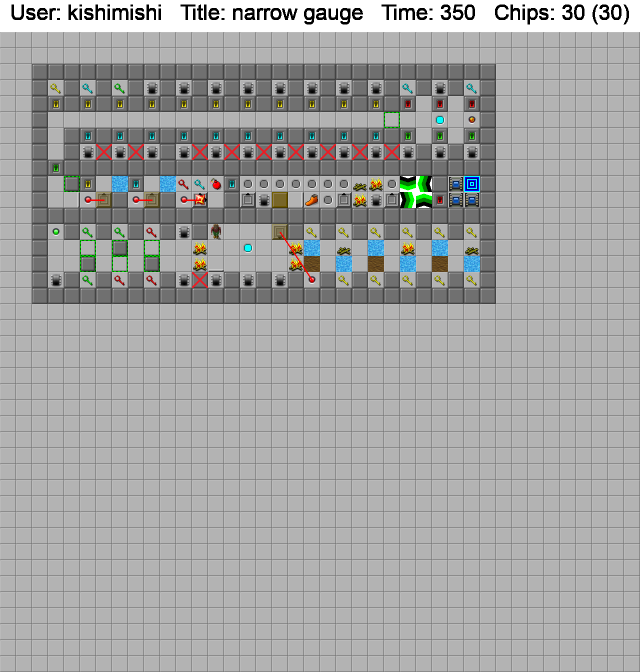Select the yellow key in the top row
Viewport: 640px width, 672px height.
click(55, 89)
